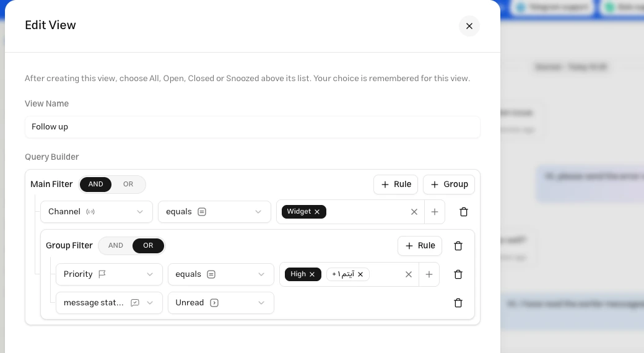Delete the Channel rule

464,212
